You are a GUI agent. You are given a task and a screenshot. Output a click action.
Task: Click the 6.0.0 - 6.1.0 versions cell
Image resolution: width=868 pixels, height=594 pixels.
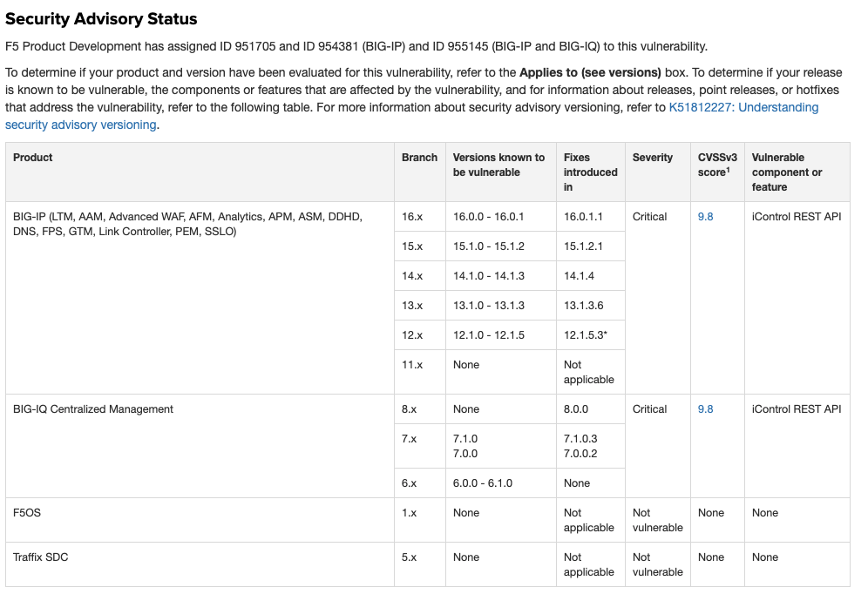[501, 483]
